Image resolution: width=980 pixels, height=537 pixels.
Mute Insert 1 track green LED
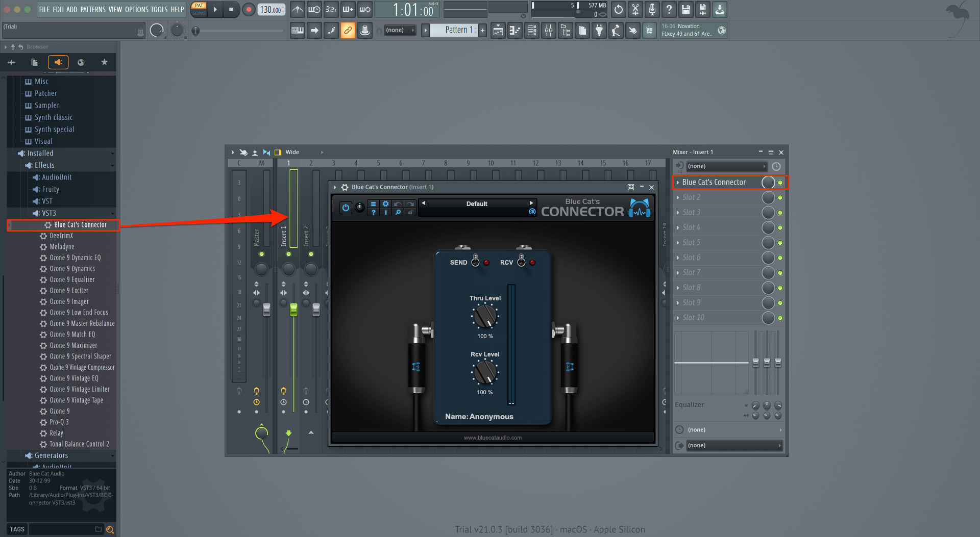click(x=288, y=254)
